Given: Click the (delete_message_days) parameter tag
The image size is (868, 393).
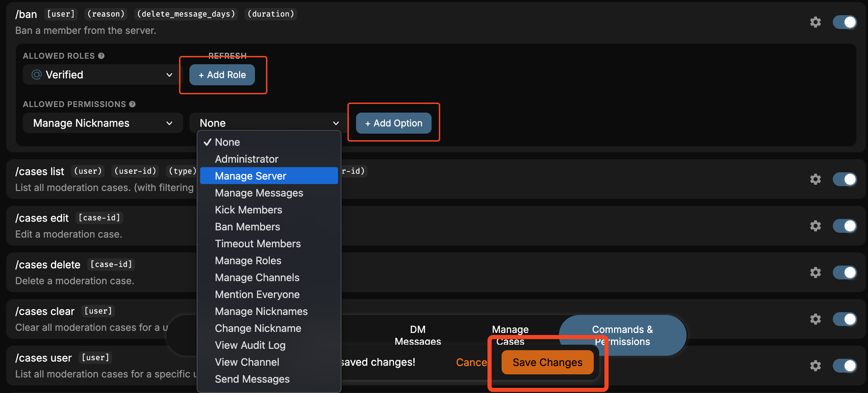Looking at the screenshot, I should (x=186, y=14).
